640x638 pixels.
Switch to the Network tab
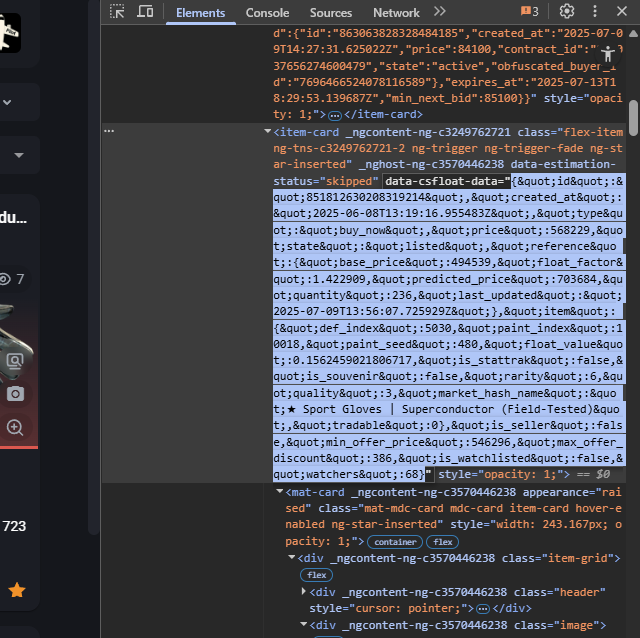pos(396,13)
